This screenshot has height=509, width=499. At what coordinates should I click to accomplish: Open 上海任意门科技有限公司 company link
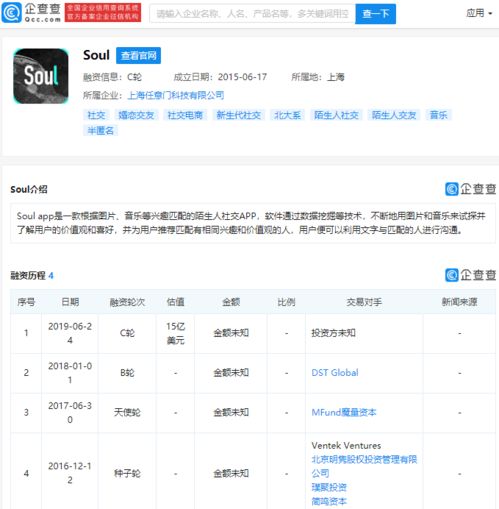(x=176, y=95)
